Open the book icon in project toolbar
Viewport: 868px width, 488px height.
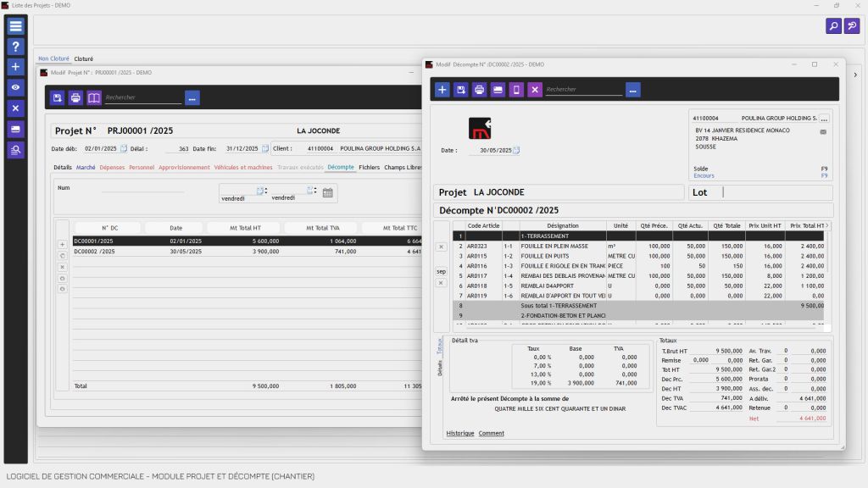[94, 98]
